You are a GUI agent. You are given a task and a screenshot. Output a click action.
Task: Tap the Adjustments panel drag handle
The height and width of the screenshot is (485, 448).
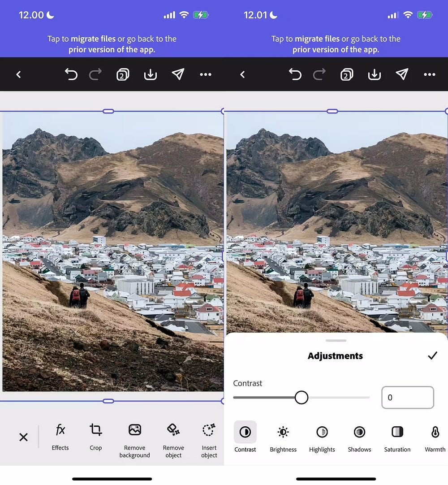point(336,341)
